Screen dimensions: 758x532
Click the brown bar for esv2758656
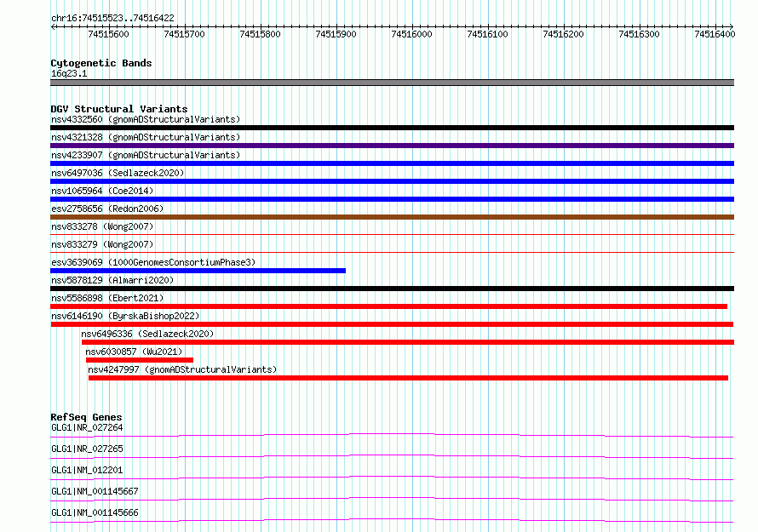pyautogui.click(x=392, y=217)
